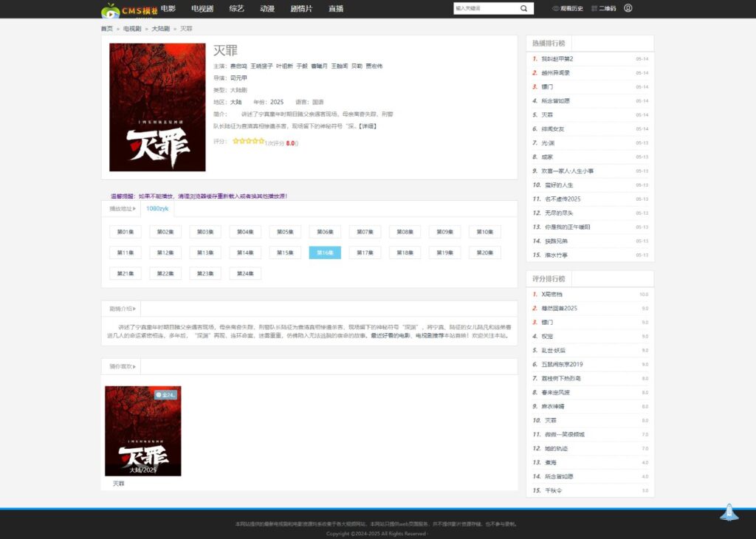Play episode 第11集

[x=126, y=253]
